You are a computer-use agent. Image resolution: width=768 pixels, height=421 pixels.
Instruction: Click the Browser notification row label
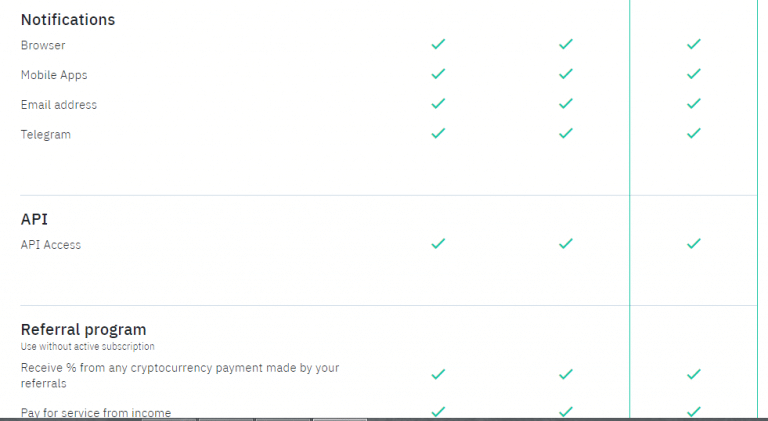click(x=43, y=45)
